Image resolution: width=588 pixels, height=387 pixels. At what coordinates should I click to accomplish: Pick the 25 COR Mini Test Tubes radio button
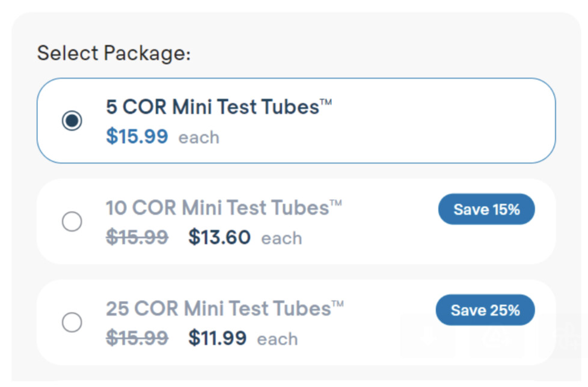(x=72, y=322)
